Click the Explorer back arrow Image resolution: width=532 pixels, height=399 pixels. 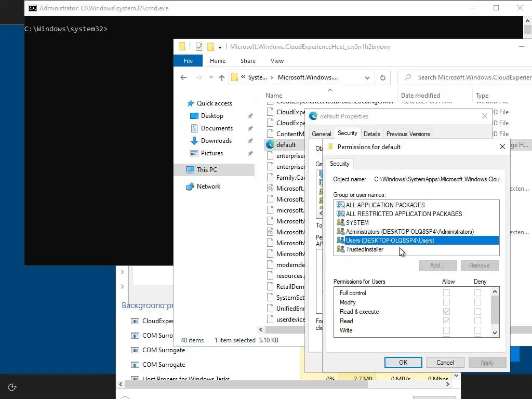coord(183,77)
